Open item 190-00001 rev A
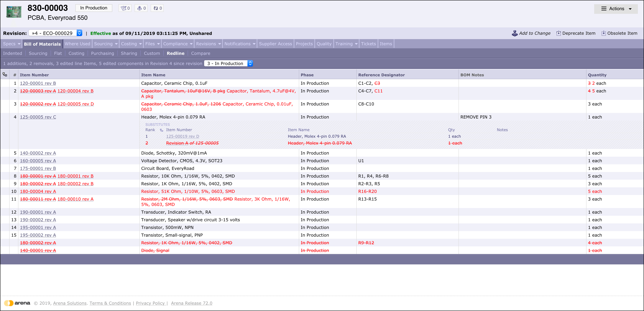Image resolution: width=644 pixels, height=311 pixels. coord(38,212)
